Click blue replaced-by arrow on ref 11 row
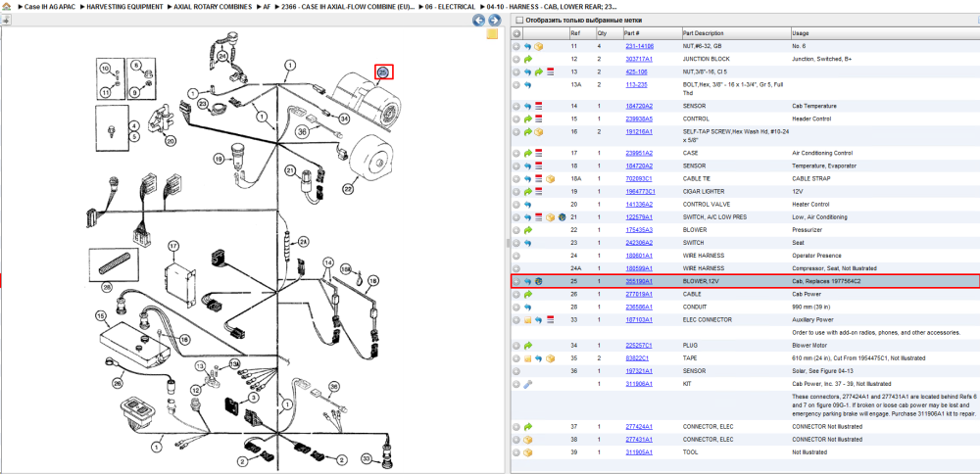980x474 pixels. (x=527, y=46)
